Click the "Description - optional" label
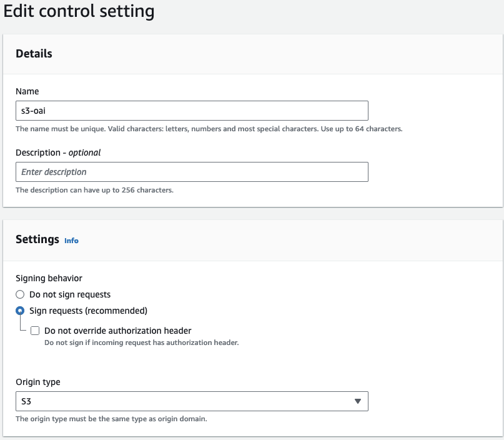Image resolution: width=504 pixels, height=440 pixels. click(x=58, y=152)
